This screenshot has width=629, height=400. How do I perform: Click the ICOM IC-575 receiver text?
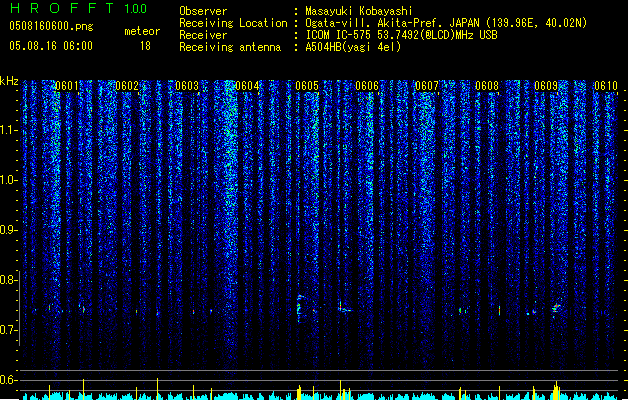(x=402, y=35)
